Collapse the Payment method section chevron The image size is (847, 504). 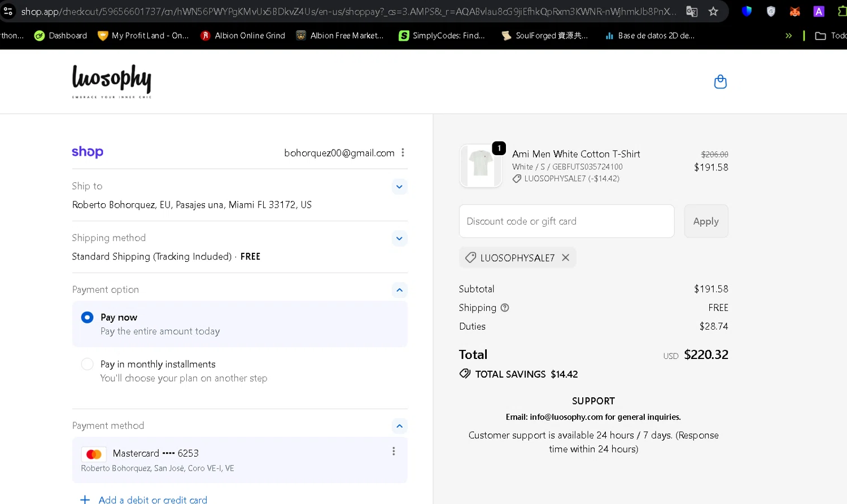pos(399,426)
